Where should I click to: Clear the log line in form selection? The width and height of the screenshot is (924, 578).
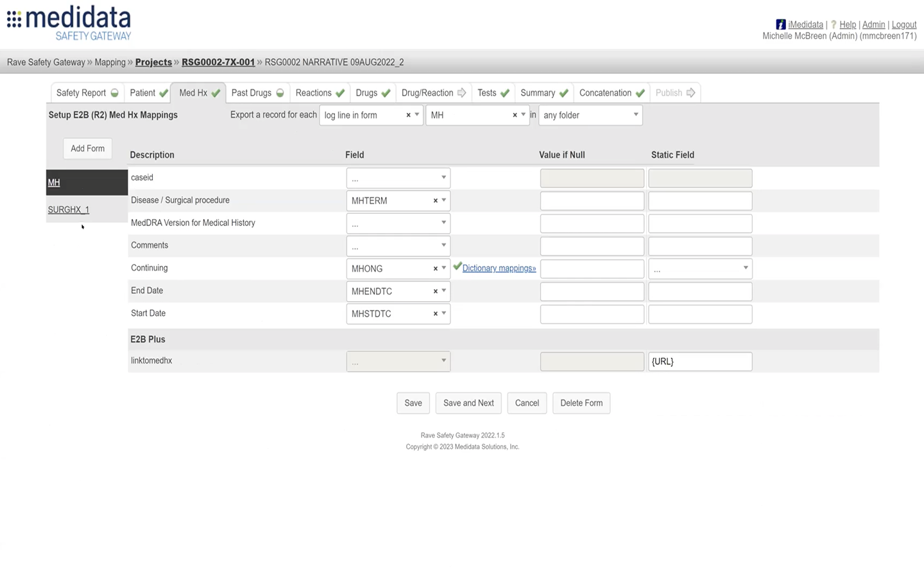click(x=408, y=115)
